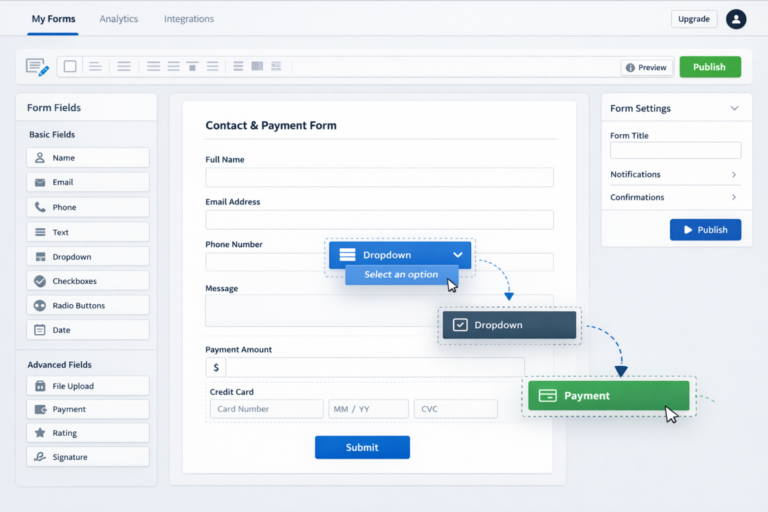Go to the Integrations tab
Viewport: 768px width, 512px height.
coord(189,19)
